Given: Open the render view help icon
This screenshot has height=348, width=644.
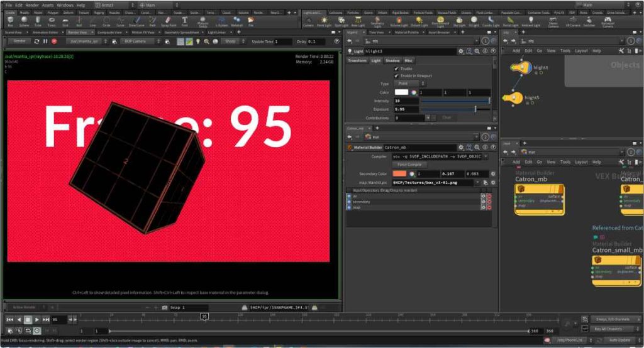Looking at the screenshot, I should click(x=337, y=41).
